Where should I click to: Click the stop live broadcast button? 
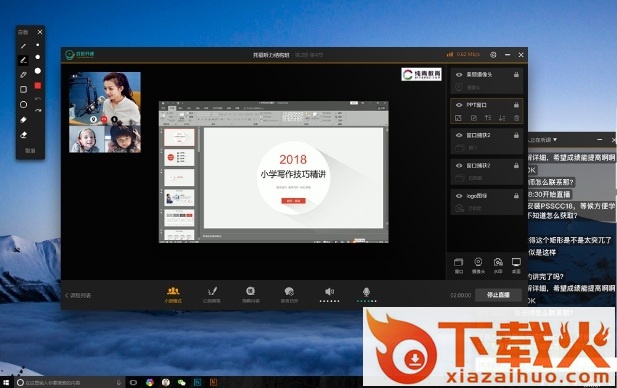click(498, 295)
